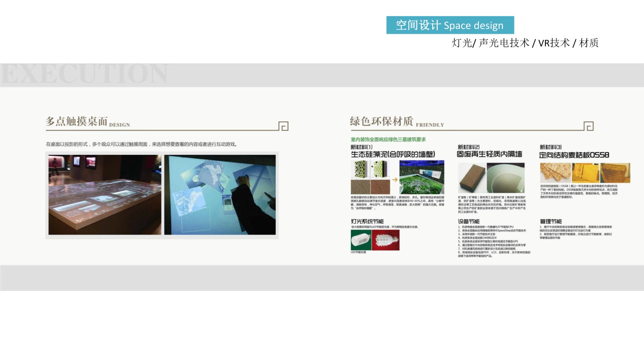Click the 定向结构麦秸板OSSB heading
Screen dimensions: 644x354
pos(574,155)
